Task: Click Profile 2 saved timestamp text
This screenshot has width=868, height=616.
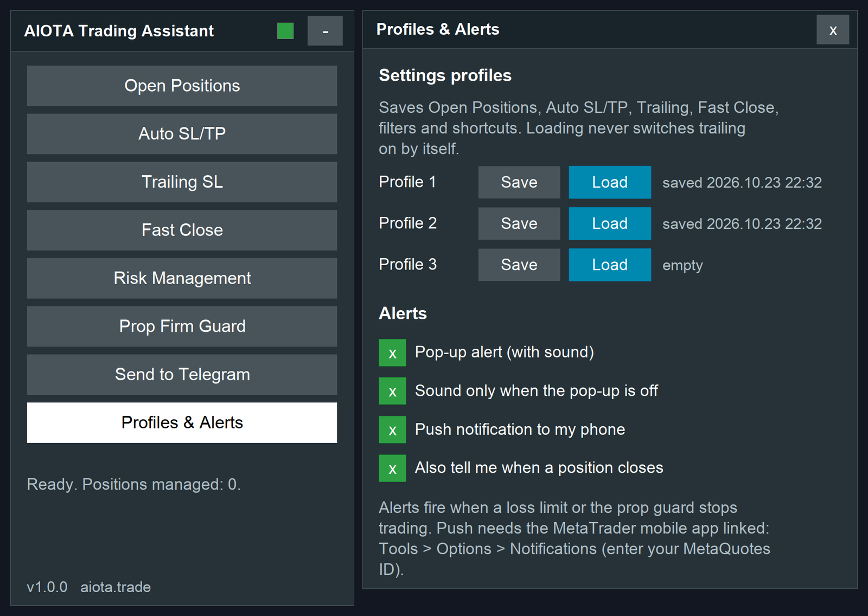Action: click(x=742, y=224)
